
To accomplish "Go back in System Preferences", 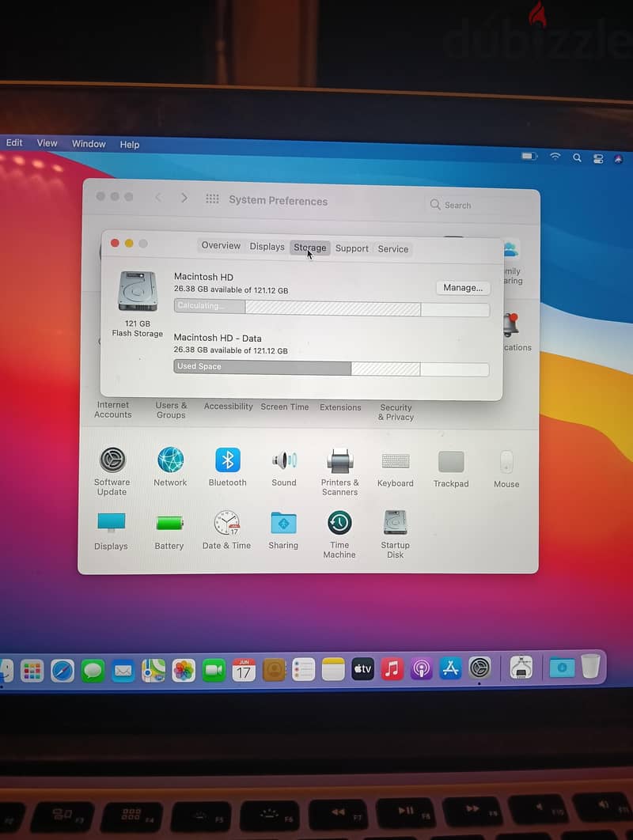I will (x=158, y=197).
